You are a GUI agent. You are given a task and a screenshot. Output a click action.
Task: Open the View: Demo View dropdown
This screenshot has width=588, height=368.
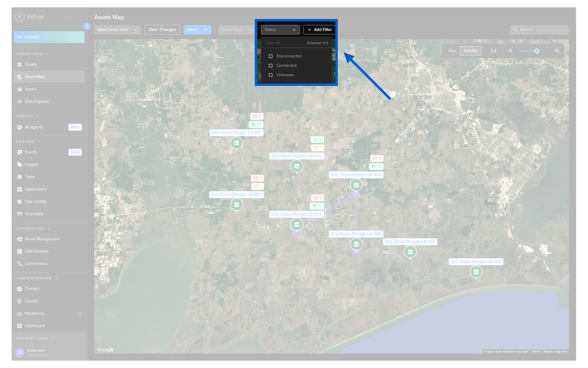coord(117,30)
